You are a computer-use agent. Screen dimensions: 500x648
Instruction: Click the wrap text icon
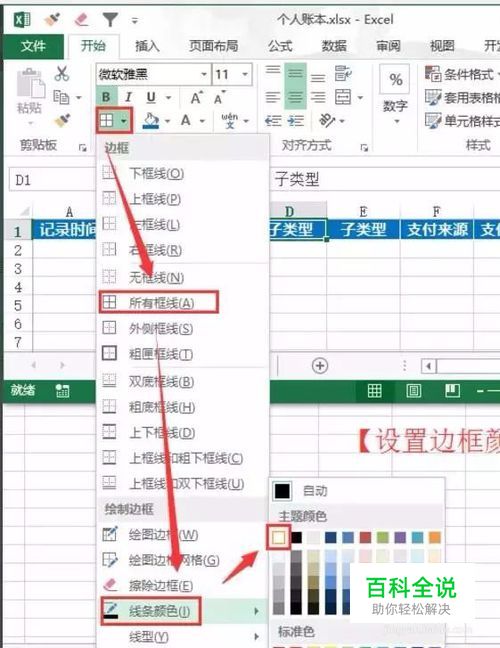tap(343, 74)
